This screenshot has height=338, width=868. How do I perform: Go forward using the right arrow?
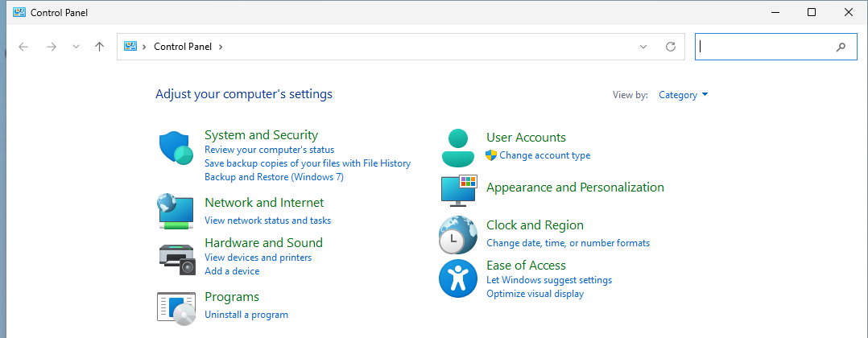tap(52, 47)
